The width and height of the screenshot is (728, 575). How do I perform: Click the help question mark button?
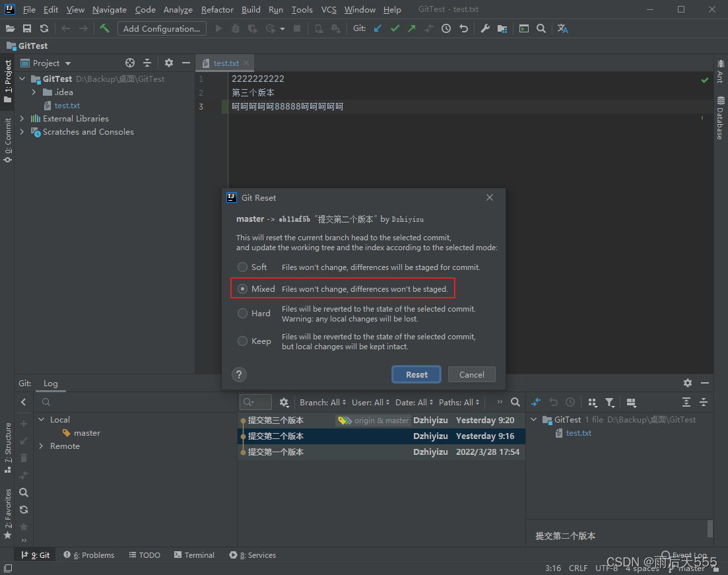click(x=239, y=374)
